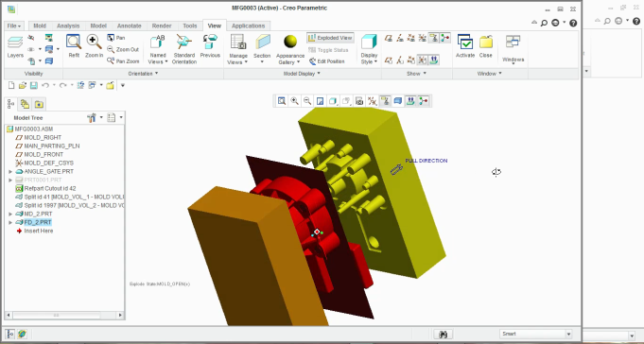Expand the Model Display group overflow arrow

pos(319,74)
